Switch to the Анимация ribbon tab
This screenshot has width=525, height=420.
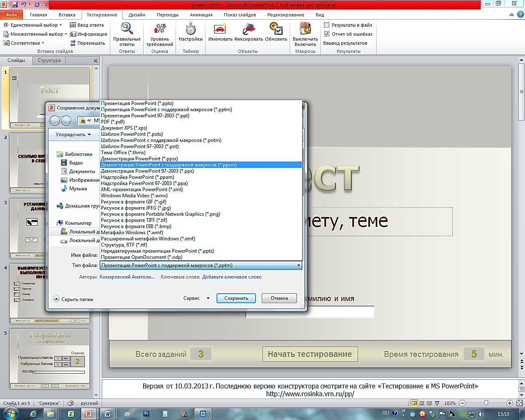(x=201, y=15)
